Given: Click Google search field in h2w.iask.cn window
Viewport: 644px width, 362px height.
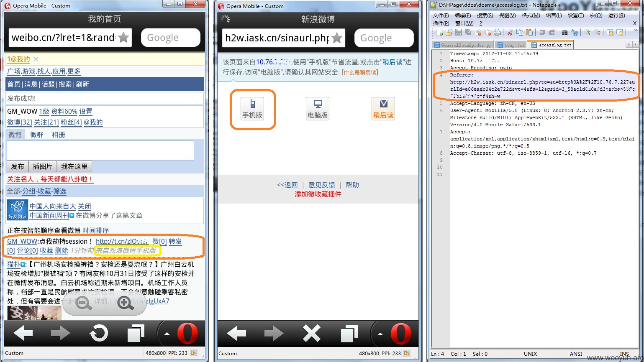Looking at the screenshot, I should coord(384,38).
